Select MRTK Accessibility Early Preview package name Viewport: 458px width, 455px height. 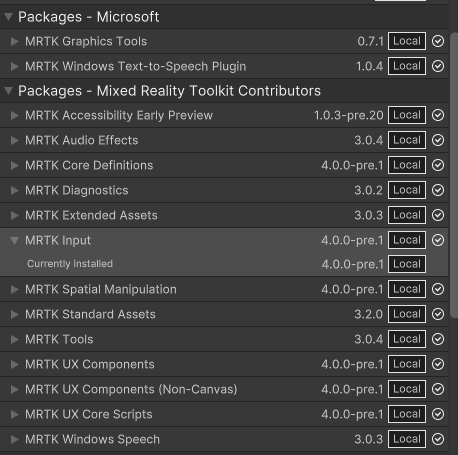tap(119, 115)
